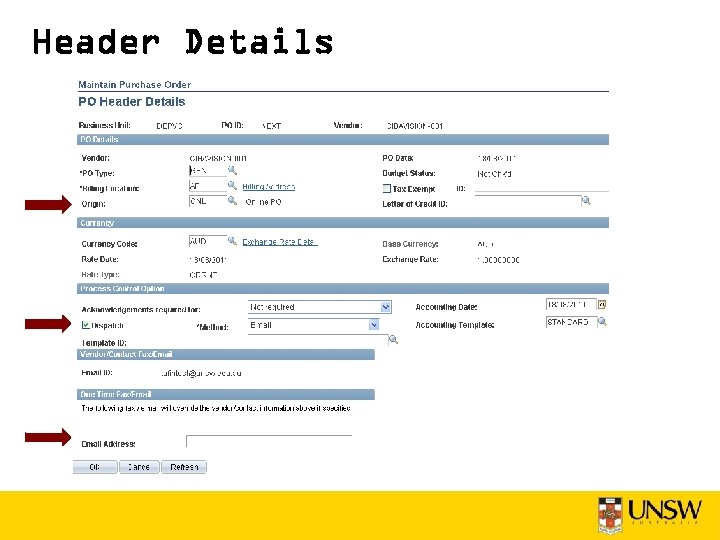
Task: Focus the Billing Location input field
Action: [208, 186]
